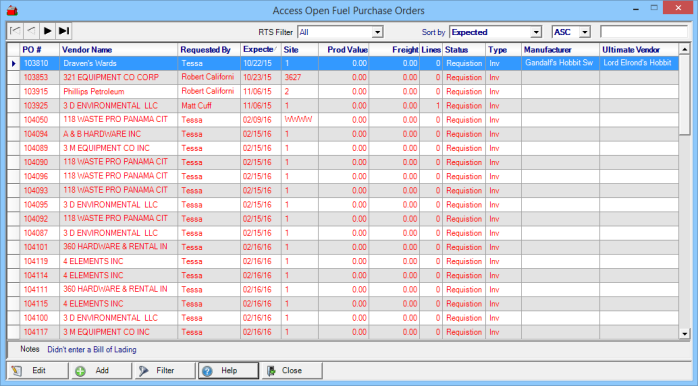Click the Notes text Didn't enter a Bill of Lading

pyautogui.click(x=92, y=349)
